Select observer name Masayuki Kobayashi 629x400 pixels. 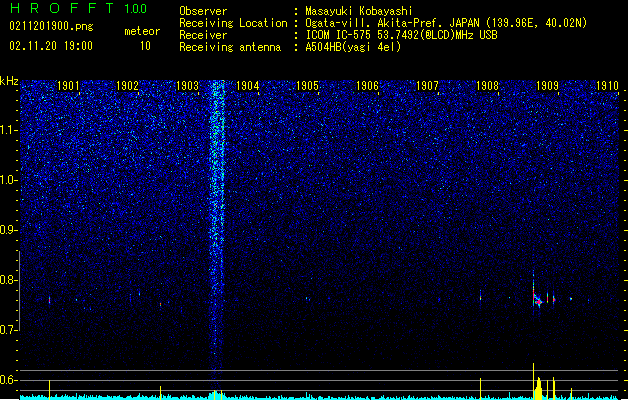[359, 11]
